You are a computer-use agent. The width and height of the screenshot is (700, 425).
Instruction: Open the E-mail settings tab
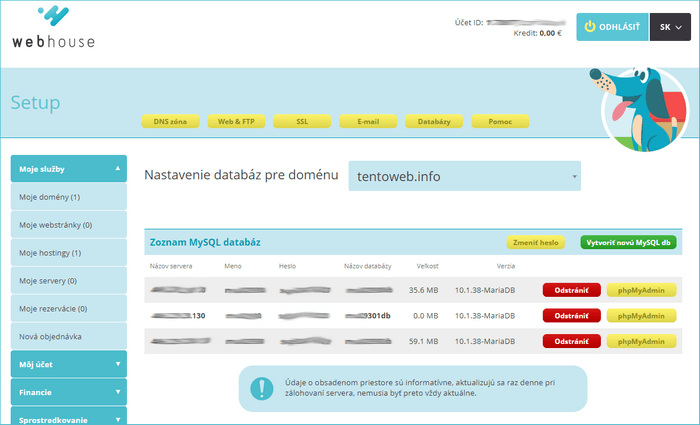(x=368, y=122)
